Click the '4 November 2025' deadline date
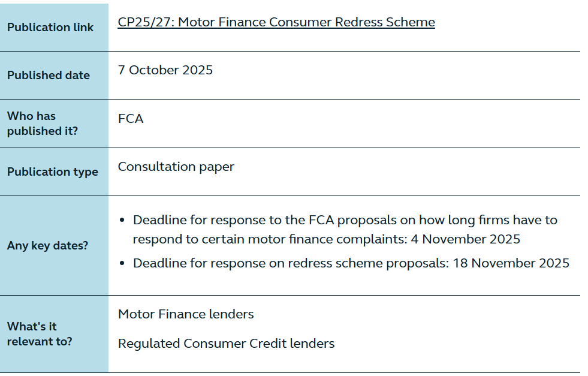The width and height of the screenshot is (588, 376). point(465,239)
